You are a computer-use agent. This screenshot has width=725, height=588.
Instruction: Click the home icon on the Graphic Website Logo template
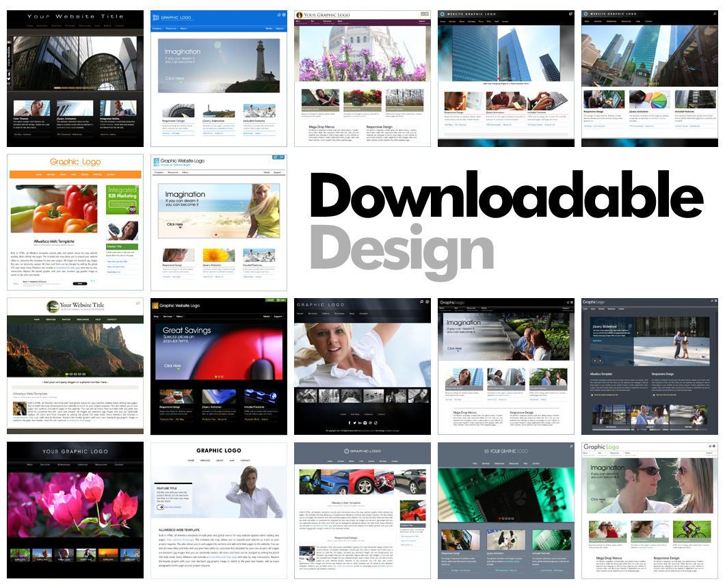pyautogui.click(x=275, y=157)
